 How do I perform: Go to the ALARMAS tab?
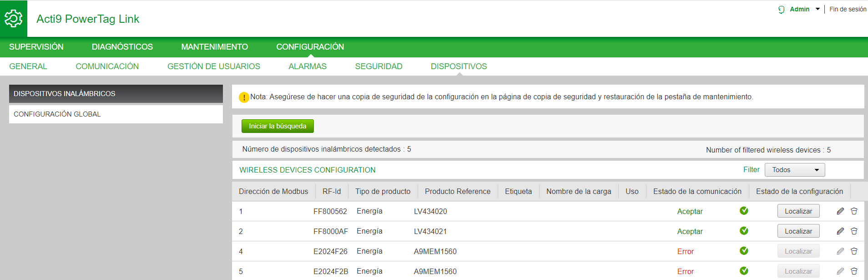tap(308, 66)
